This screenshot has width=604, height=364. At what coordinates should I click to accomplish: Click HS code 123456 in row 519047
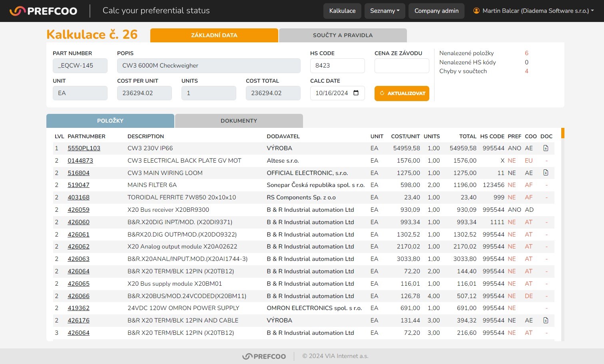click(x=493, y=185)
